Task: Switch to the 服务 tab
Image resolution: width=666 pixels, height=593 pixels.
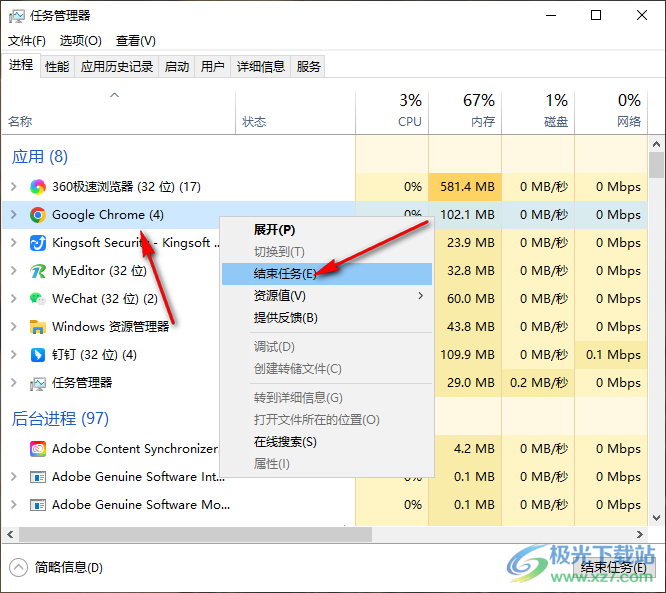Action: click(308, 67)
